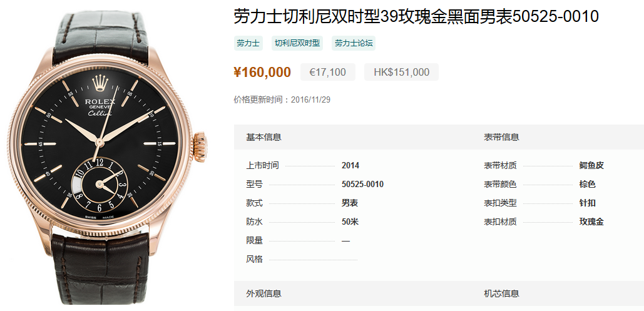Click the 上市时间 2014 value

(x=350, y=166)
